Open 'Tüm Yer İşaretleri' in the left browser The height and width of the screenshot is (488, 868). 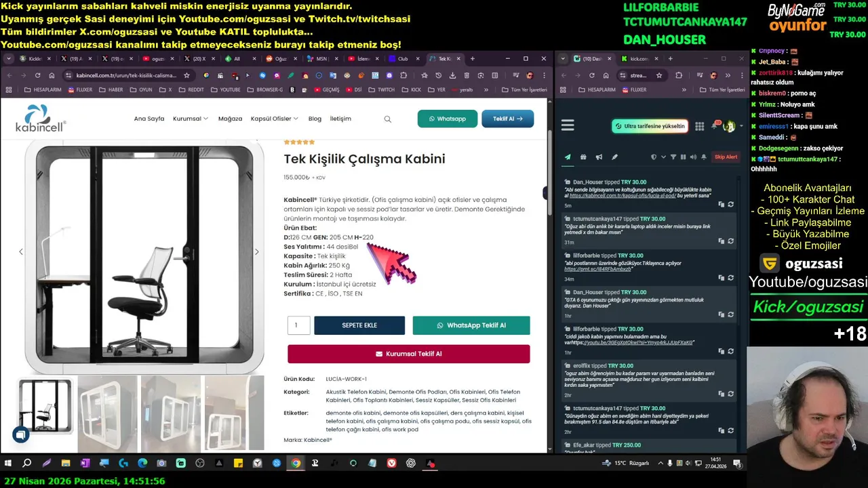[524, 89]
